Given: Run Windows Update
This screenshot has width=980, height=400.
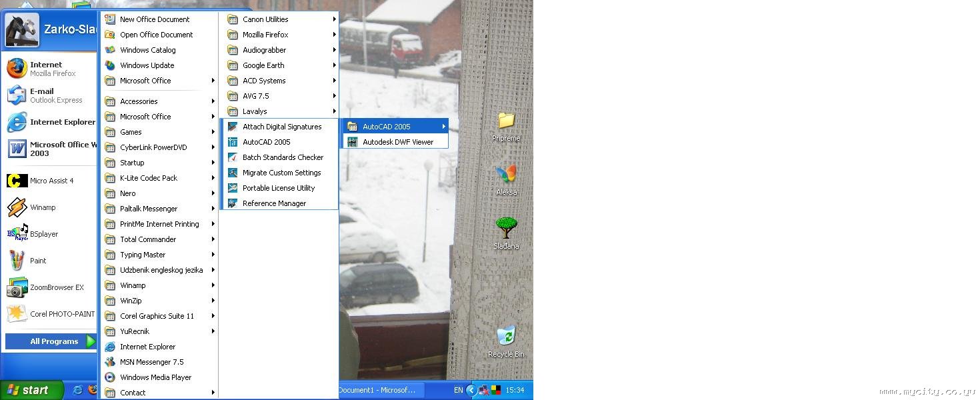Looking at the screenshot, I should pyautogui.click(x=160, y=65).
